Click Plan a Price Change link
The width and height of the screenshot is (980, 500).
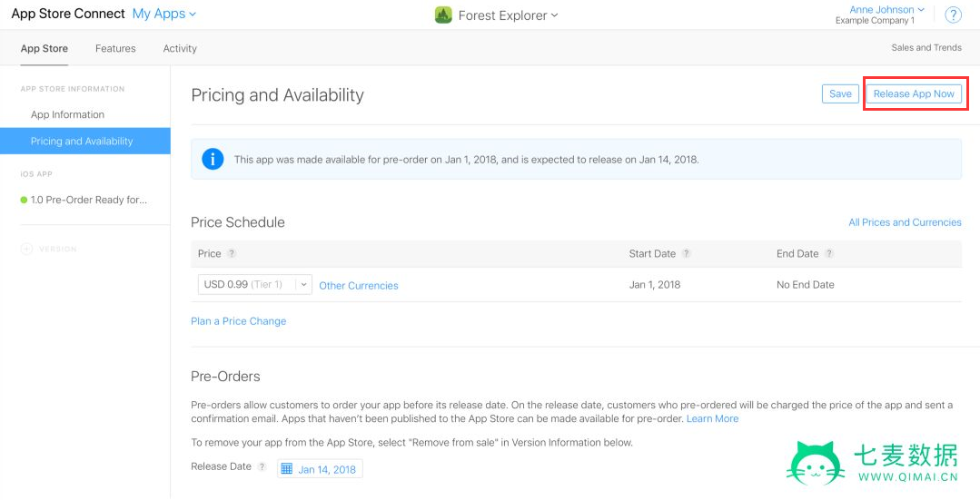pos(238,321)
